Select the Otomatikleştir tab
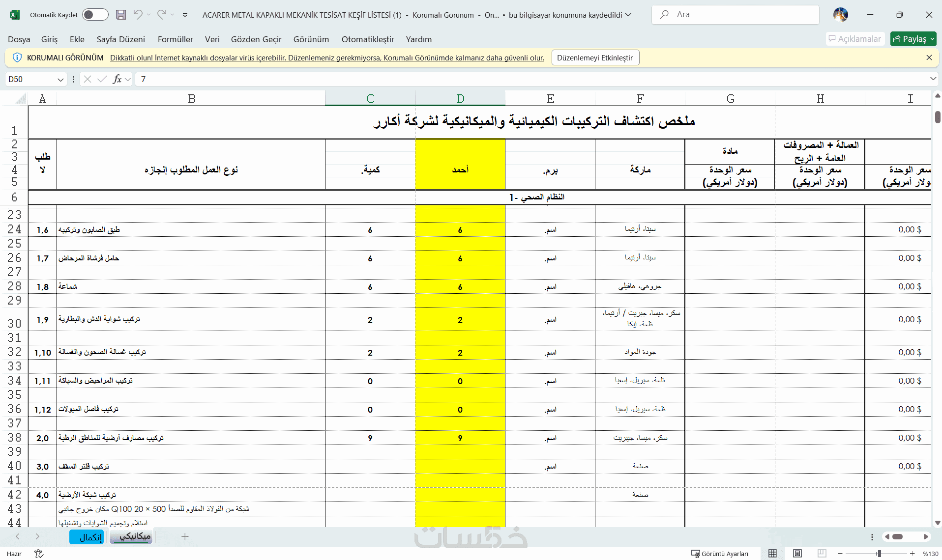942x560 pixels. point(368,39)
